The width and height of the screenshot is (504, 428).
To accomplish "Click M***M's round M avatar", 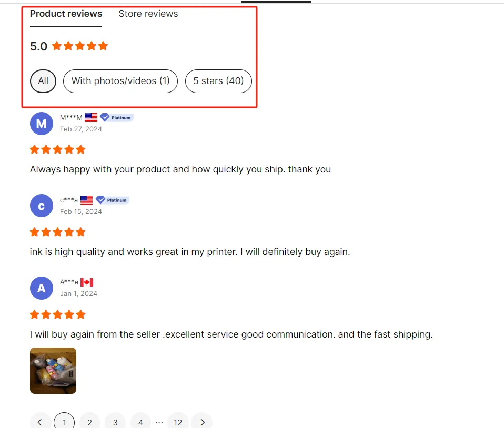I will tap(42, 124).
